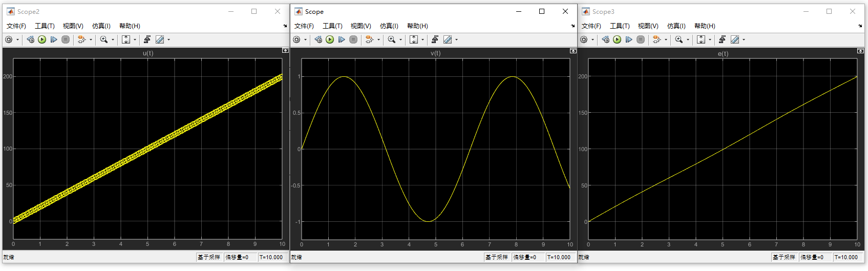The width and height of the screenshot is (868, 271).
Task: Maximize the Scope2 window
Action: (x=254, y=11)
